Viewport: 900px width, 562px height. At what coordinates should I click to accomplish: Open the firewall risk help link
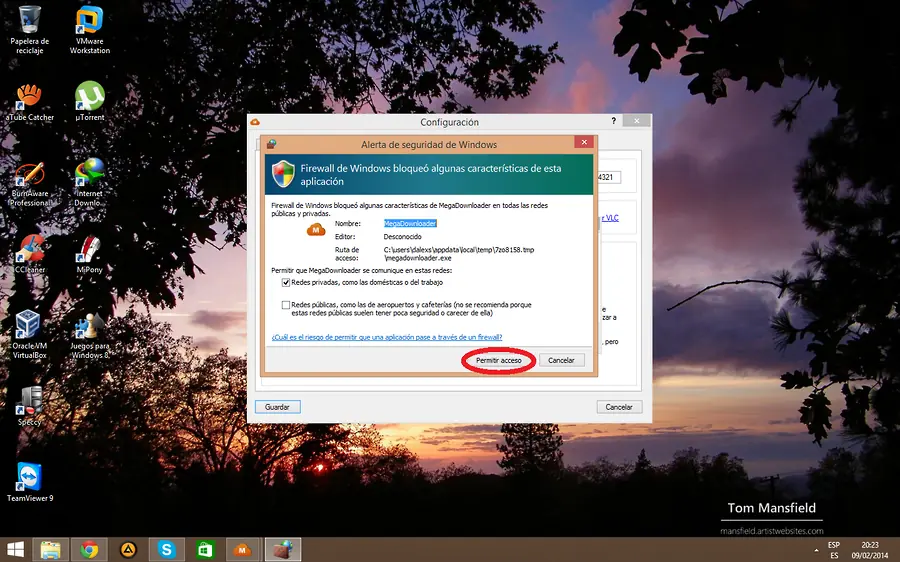click(x=387, y=337)
